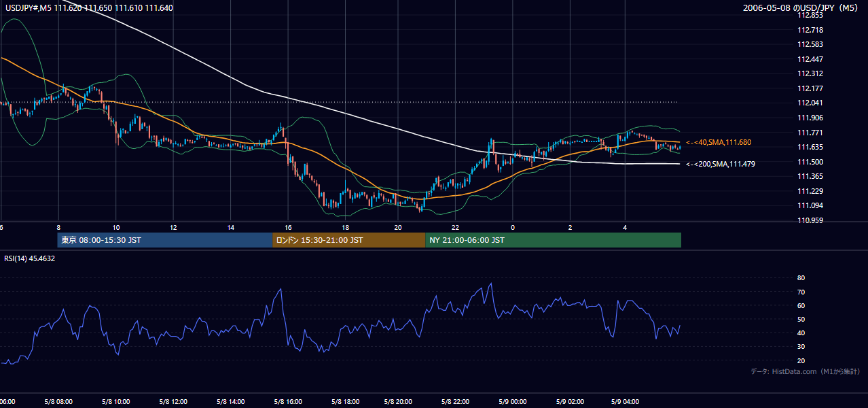
Task: Click price axis value 110.959
Action: pos(810,220)
